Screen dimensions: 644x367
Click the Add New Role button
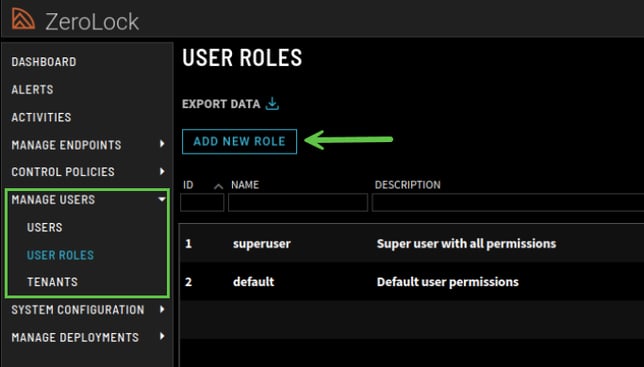point(239,142)
